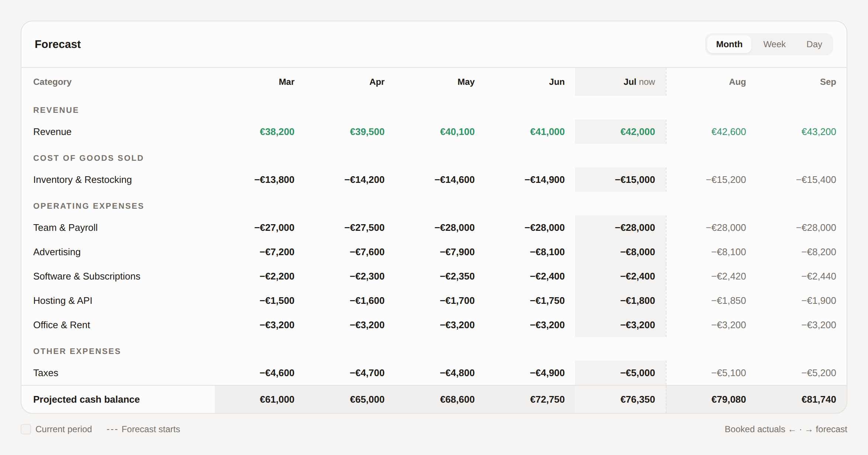The height and width of the screenshot is (455, 868).
Task: Click the COST OF GOODS SOLD heading
Action: (x=88, y=158)
